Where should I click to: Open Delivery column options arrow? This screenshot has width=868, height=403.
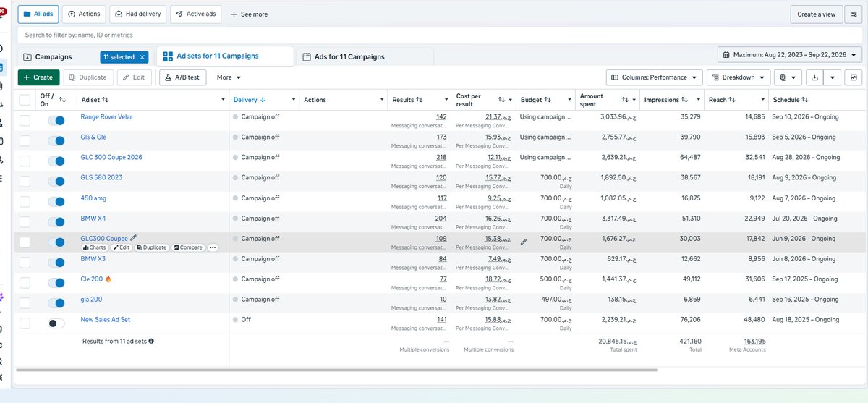(x=293, y=100)
